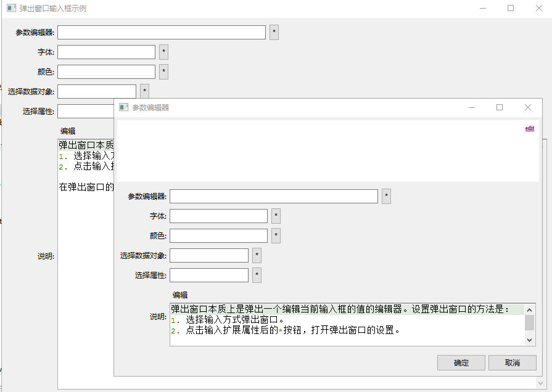The image size is (552, 392).
Task: Click the down arrow of 说明 scrollbar
Action: click(530, 340)
